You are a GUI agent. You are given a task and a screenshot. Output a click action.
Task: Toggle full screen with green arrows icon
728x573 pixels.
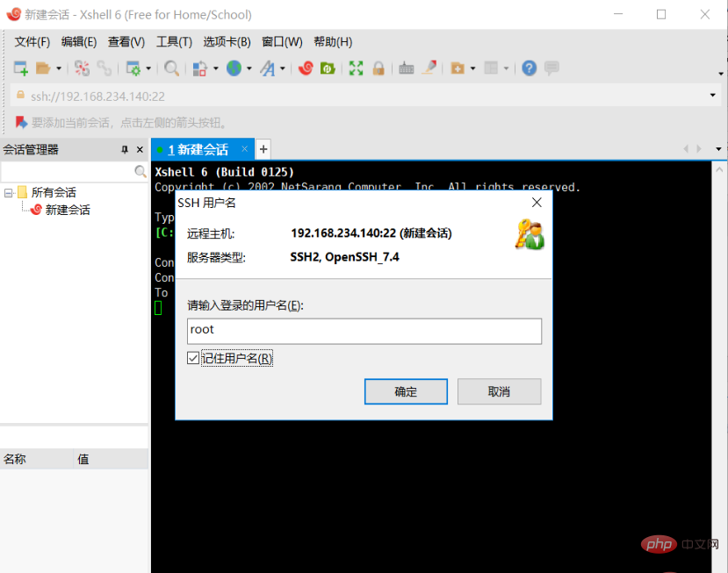(x=357, y=68)
